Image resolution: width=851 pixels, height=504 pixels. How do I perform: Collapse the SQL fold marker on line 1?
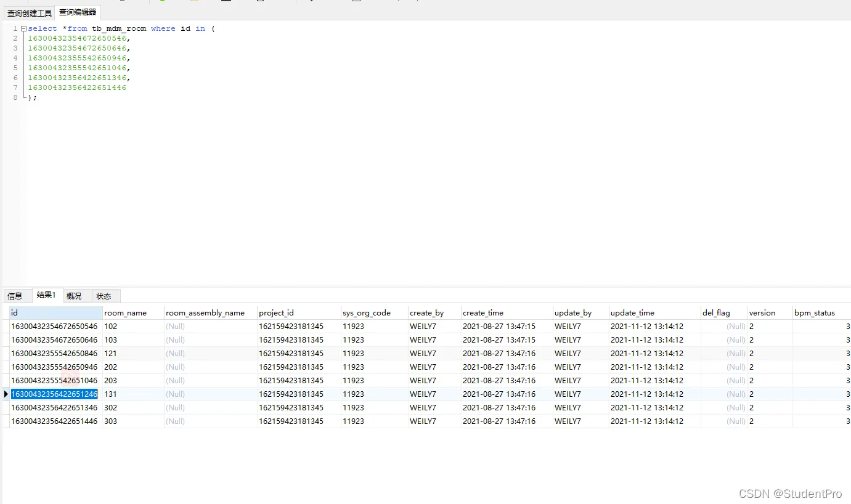coord(23,28)
